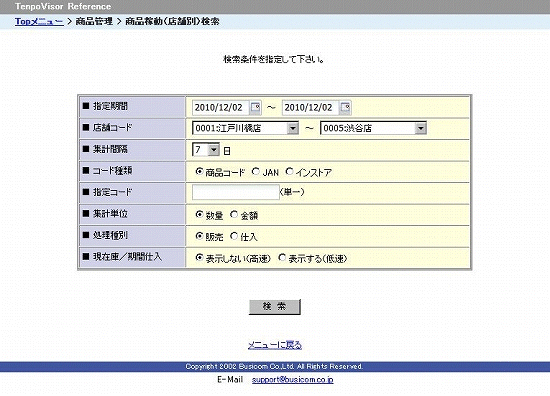Screen dimensions: 550x396
Task: Click the 指定期間 row label
Action: pos(110,106)
